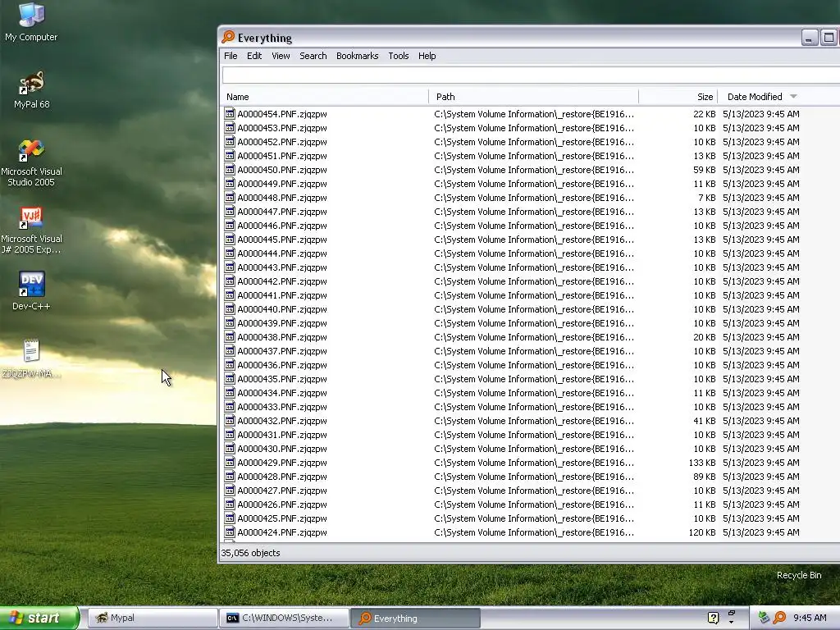The image size is (840, 630).
Task: Select file A0000453.PNF.zjqzpw
Action: click(x=282, y=127)
